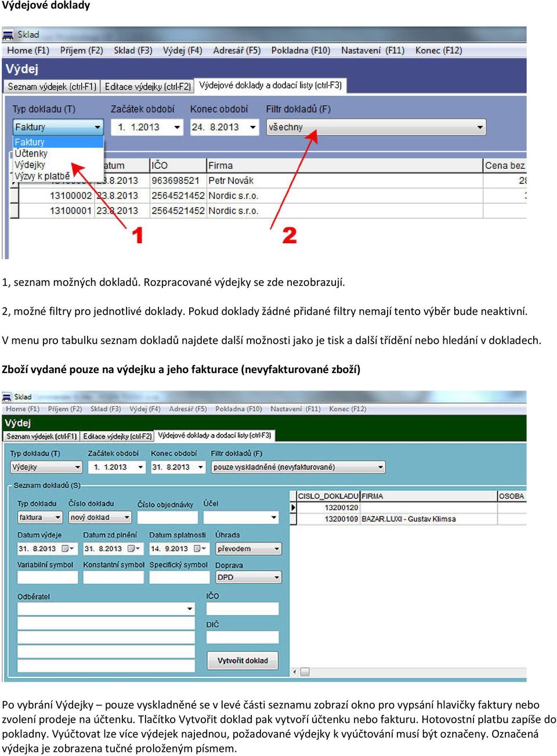This screenshot has width=557, height=756.
Task: Open the Odběratel dropdown
Action: (x=106, y=609)
